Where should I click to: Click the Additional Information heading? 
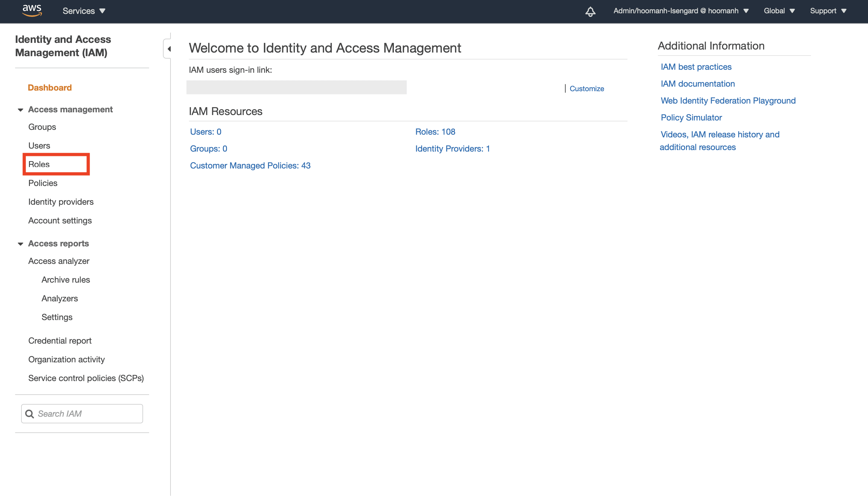[x=711, y=46]
